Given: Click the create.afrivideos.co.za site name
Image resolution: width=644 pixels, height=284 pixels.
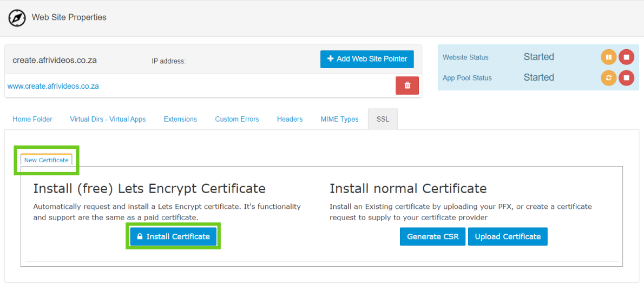Looking at the screenshot, I should pos(55,60).
